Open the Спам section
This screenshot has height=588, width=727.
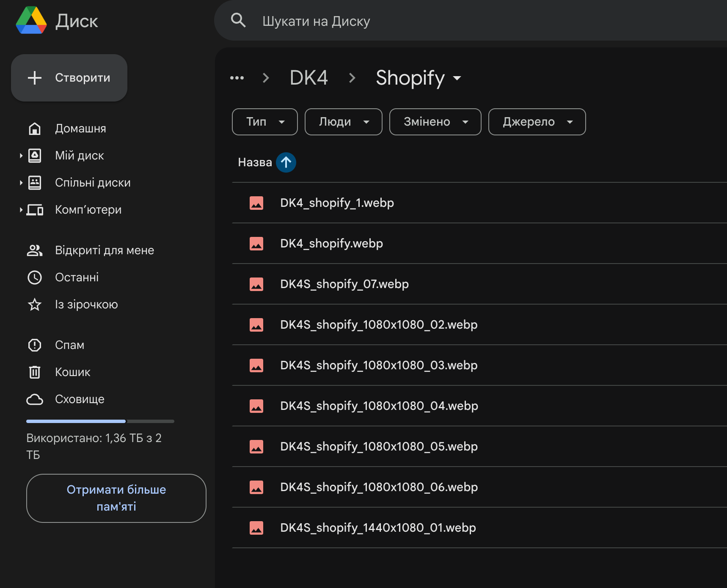(x=35, y=345)
